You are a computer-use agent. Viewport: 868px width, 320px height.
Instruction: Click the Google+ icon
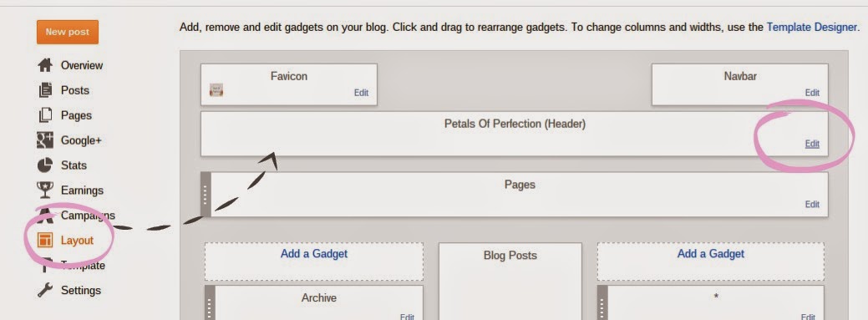pyautogui.click(x=45, y=140)
